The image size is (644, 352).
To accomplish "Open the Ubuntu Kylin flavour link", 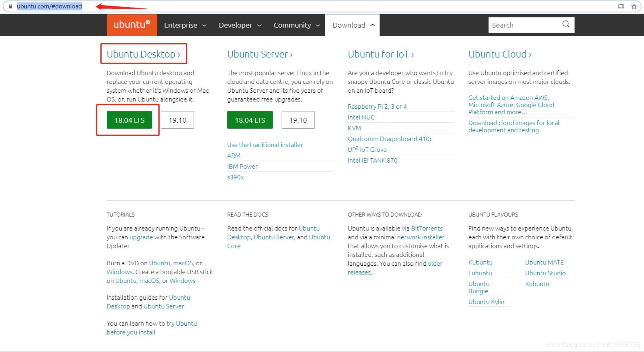I will pyautogui.click(x=486, y=302).
